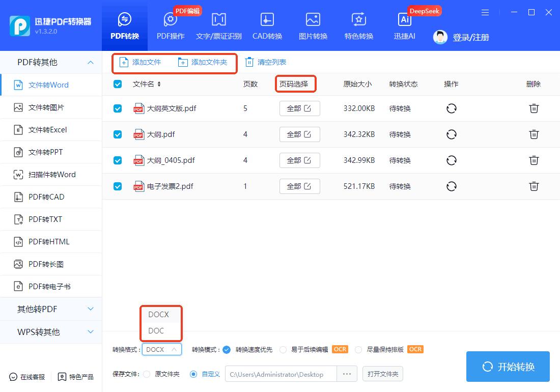Click 清空列表 to clear files
The image size is (560, 392).
(x=266, y=62)
